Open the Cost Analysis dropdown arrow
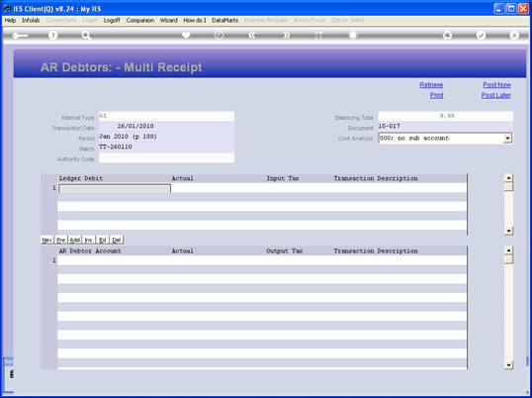 click(508, 139)
